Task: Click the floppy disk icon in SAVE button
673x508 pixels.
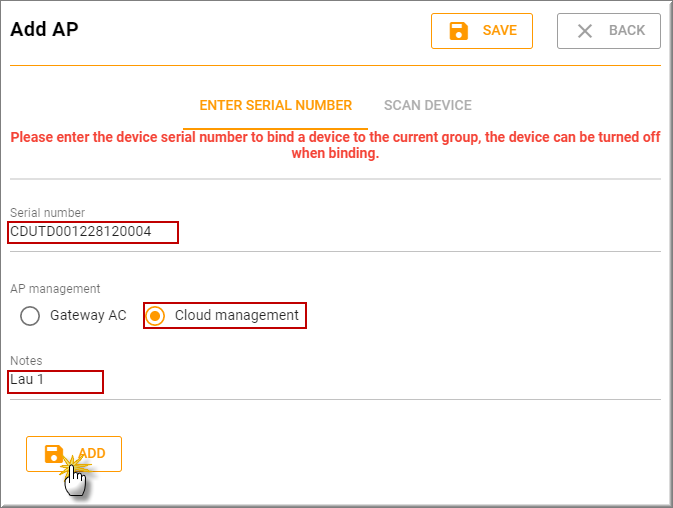Action: tap(459, 31)
